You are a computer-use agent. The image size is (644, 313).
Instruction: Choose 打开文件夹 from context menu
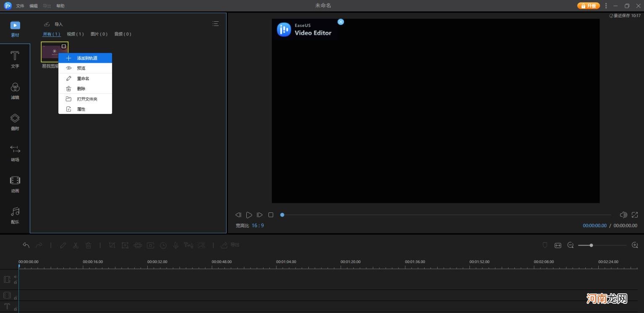click(x=85, y=99)
